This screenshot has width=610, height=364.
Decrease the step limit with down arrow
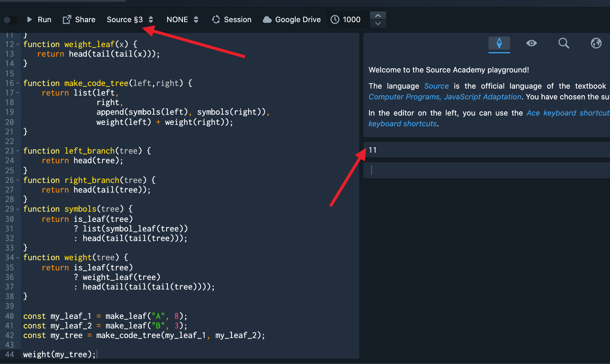(378, 24)
